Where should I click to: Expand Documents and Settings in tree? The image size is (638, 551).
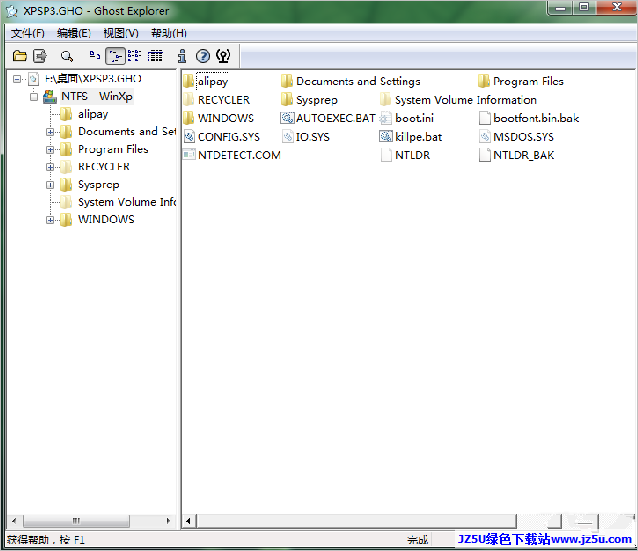[x=50, y=132]
